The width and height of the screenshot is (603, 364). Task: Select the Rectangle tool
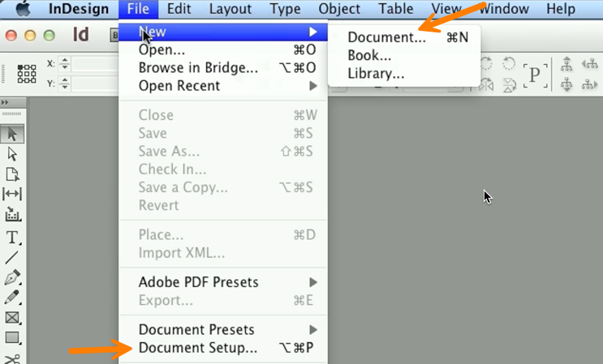[x=12, y=337]
